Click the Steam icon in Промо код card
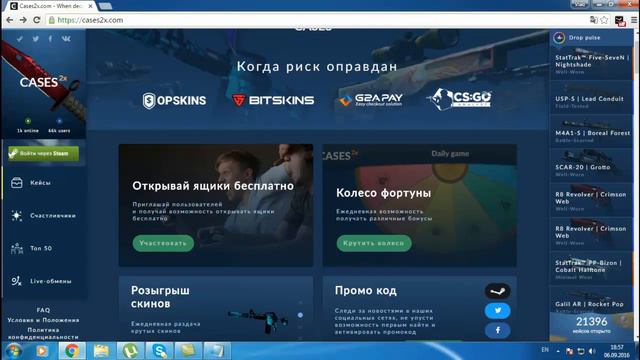640x360 pixels. [498, 291]
